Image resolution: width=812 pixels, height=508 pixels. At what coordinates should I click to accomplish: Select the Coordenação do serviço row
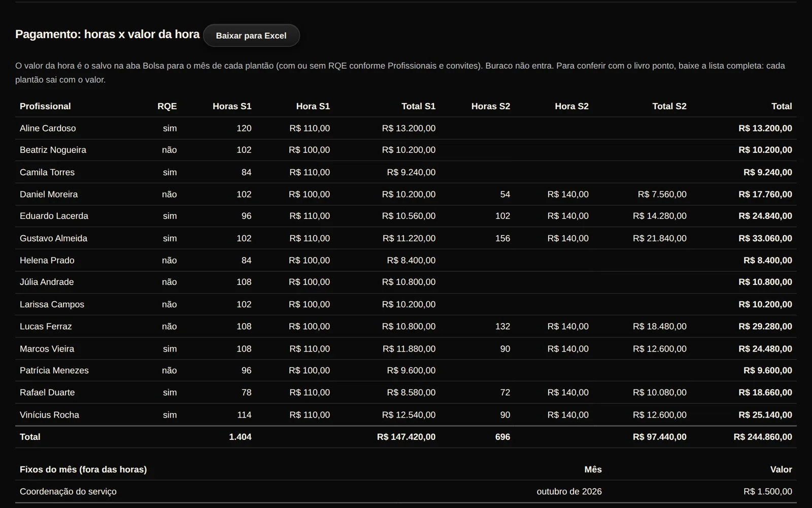[x=406, y=491]
